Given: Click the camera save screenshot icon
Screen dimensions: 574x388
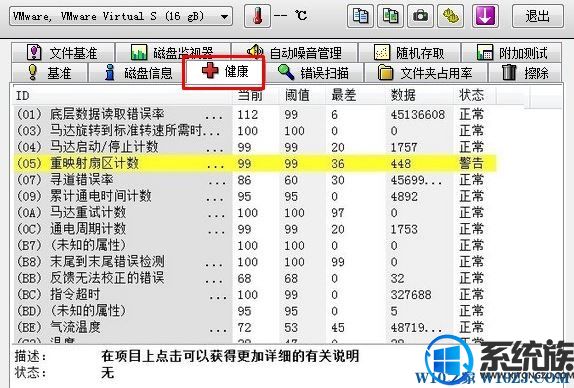Looking at the screenshot, I should point(420,16).
